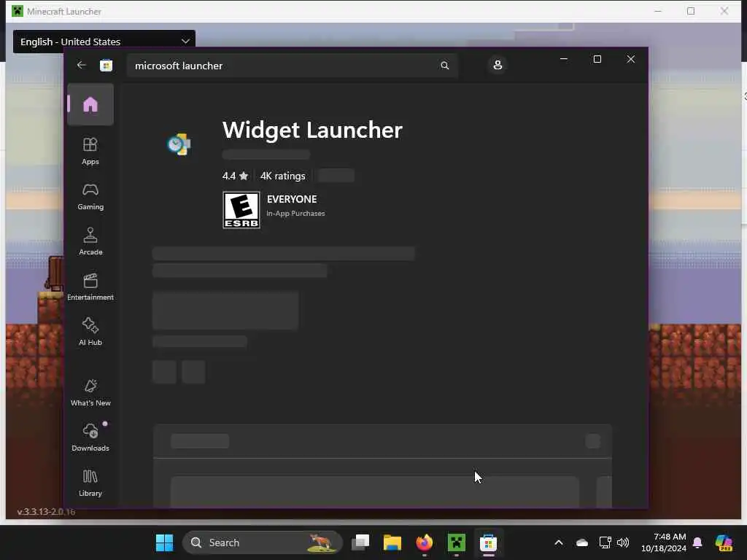Screen dimensions: 747x560
Task: Switch to Minecraft Launcher taskbar icon
Action: tap(457, 542)
